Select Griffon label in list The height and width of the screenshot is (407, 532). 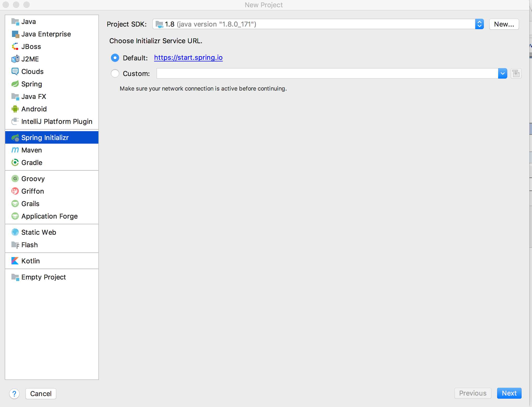click(x=33, y=191)
